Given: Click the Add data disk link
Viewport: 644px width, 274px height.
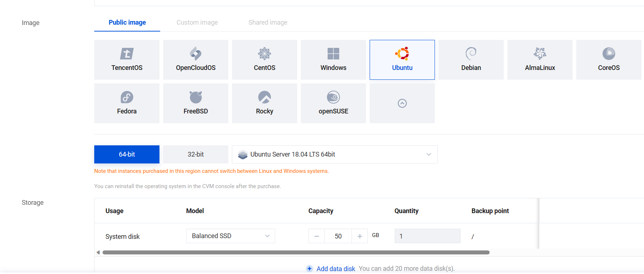Looking at the screenshot, I should click(336, 269).
